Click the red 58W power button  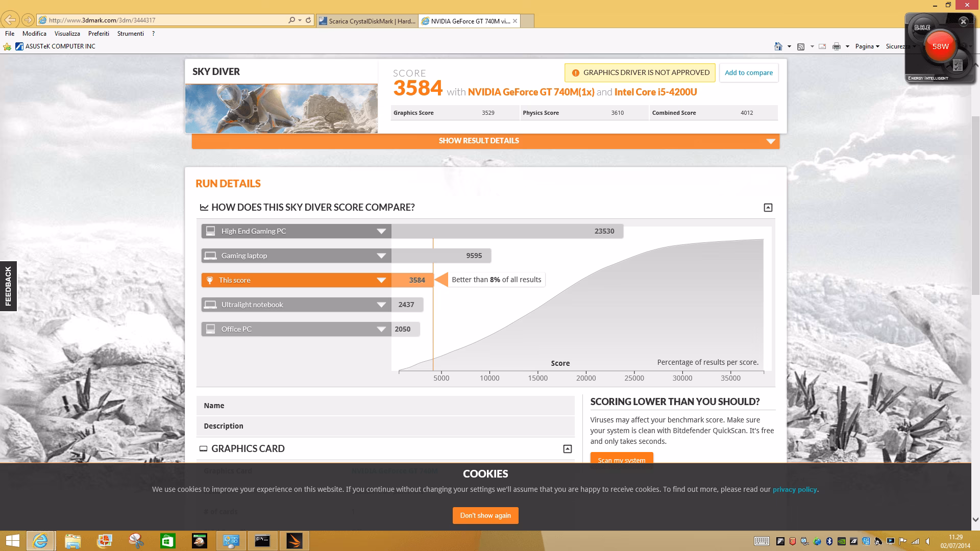[940, 46]
